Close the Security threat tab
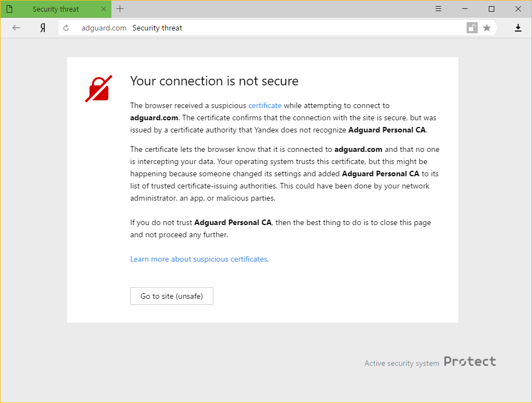The height and width of the screenshot is (403, 532). coord(104,9)
